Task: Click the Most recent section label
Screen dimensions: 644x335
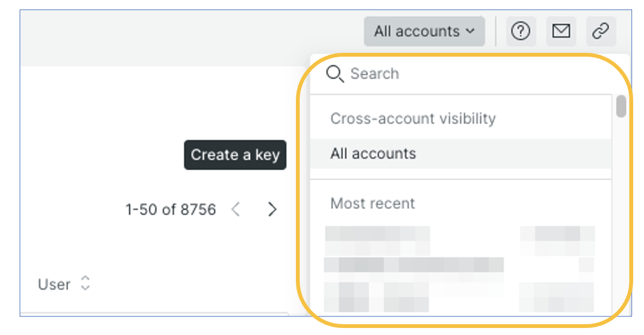Action: tap(372, 204)
